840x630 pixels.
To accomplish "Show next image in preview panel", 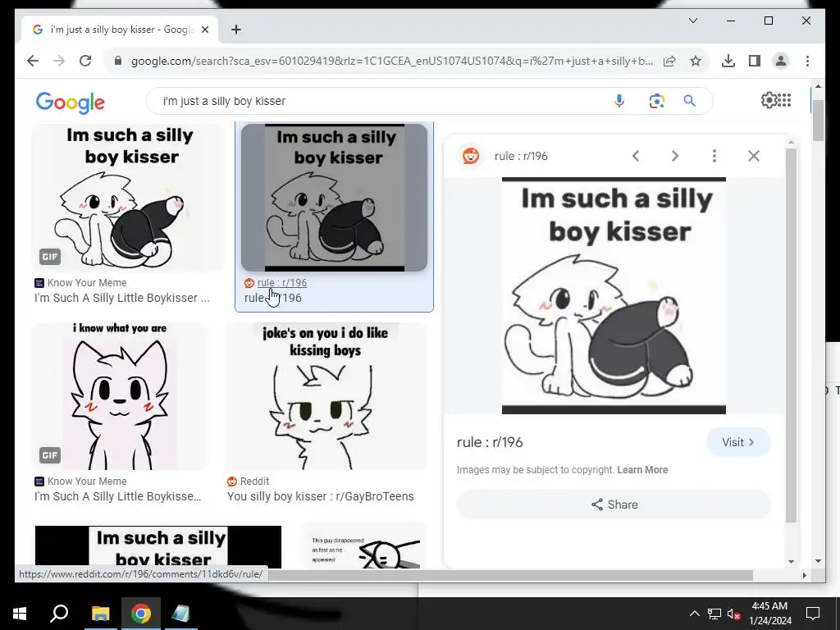I will [x=675, y=156].
